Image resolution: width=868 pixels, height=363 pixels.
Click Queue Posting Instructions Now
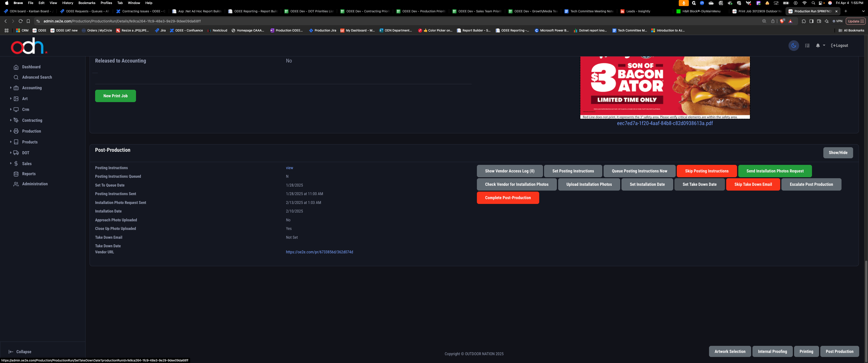click(639, 171)
